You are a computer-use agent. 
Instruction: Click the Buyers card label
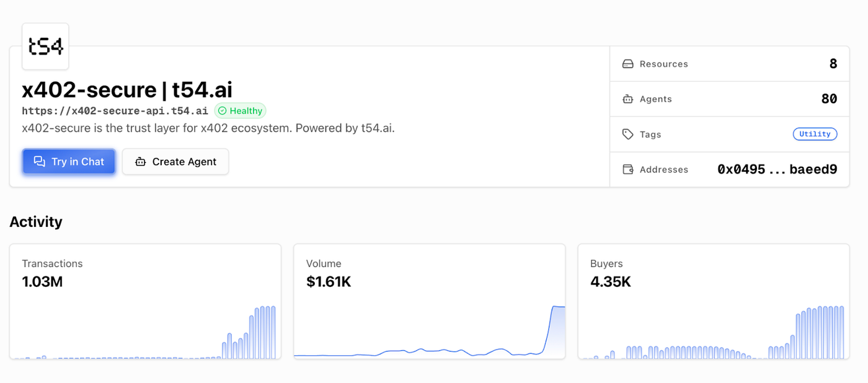pos(606,263)
